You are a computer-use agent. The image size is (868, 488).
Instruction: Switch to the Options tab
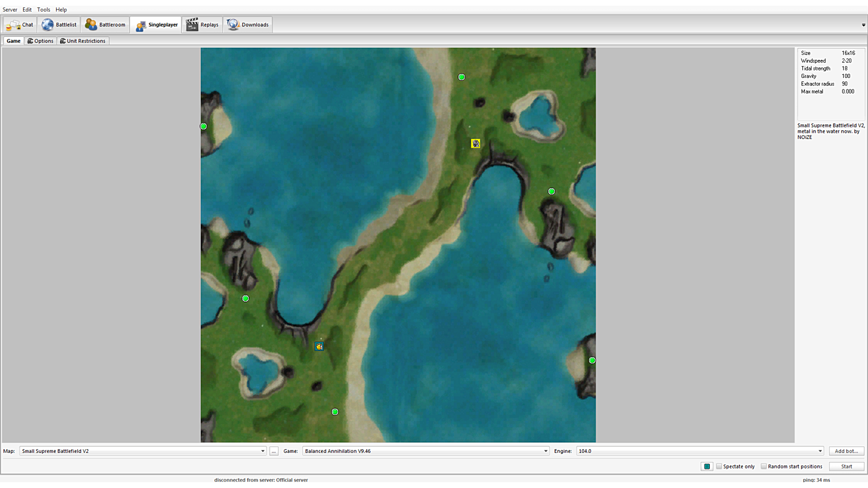point(40,41)
